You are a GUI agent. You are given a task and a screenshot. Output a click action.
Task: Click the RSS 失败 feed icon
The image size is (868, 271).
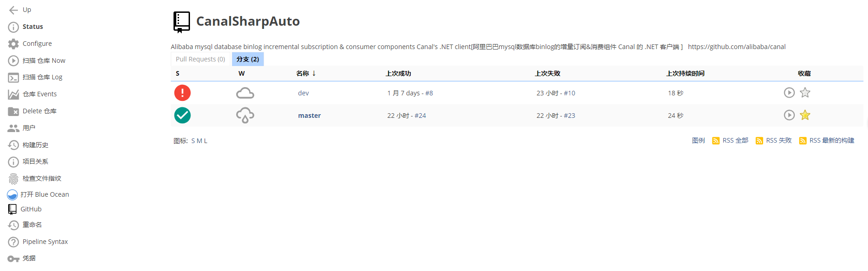pyautogui.click(x=759, y=141)
